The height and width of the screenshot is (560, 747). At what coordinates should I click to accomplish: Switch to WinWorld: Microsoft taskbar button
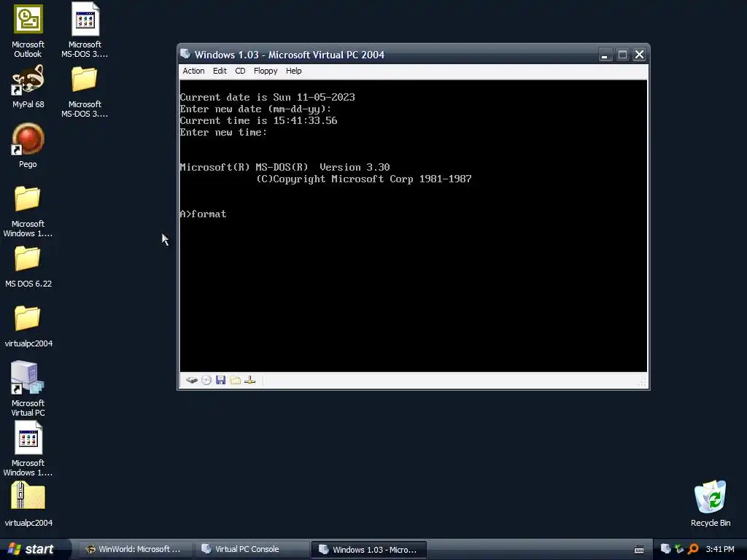(134, 549)
